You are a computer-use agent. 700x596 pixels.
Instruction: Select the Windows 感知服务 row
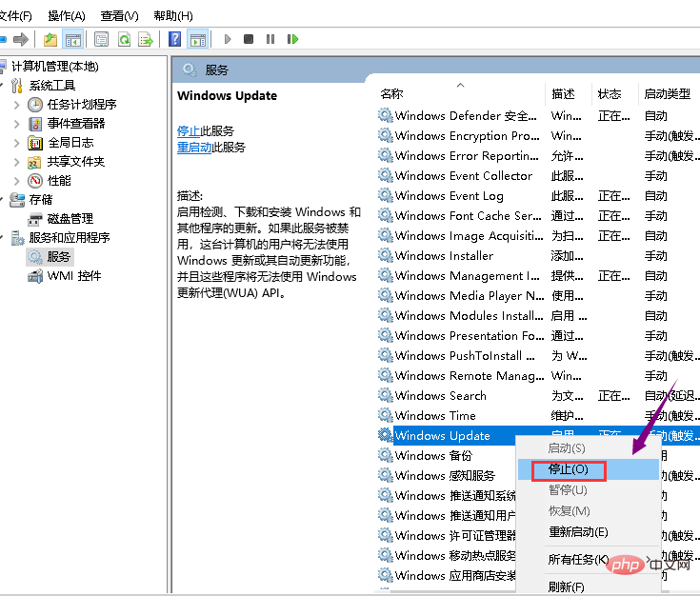coord(447,475)
